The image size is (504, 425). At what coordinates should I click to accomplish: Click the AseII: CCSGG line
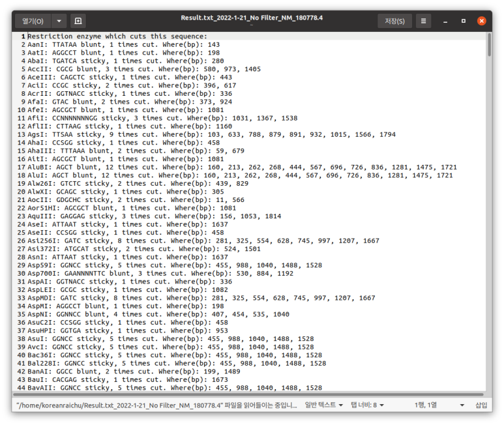coord(126,233)
